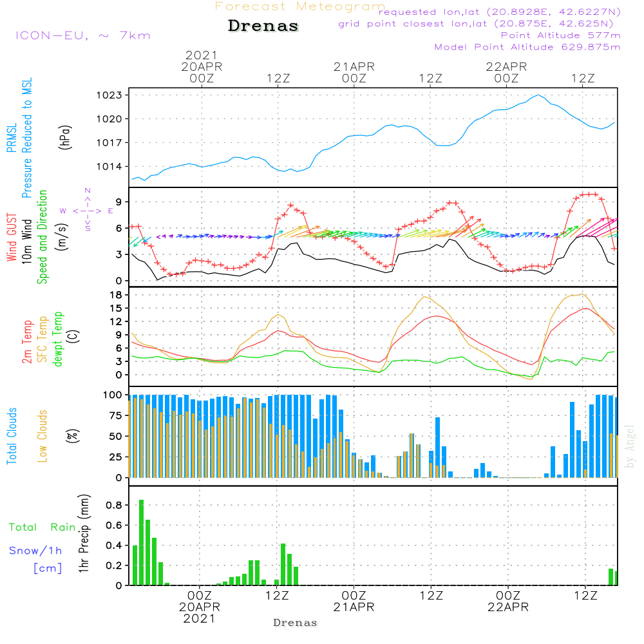Click the 15 temperature tick label
644x644 pixels.
click(x=116, y=308)
